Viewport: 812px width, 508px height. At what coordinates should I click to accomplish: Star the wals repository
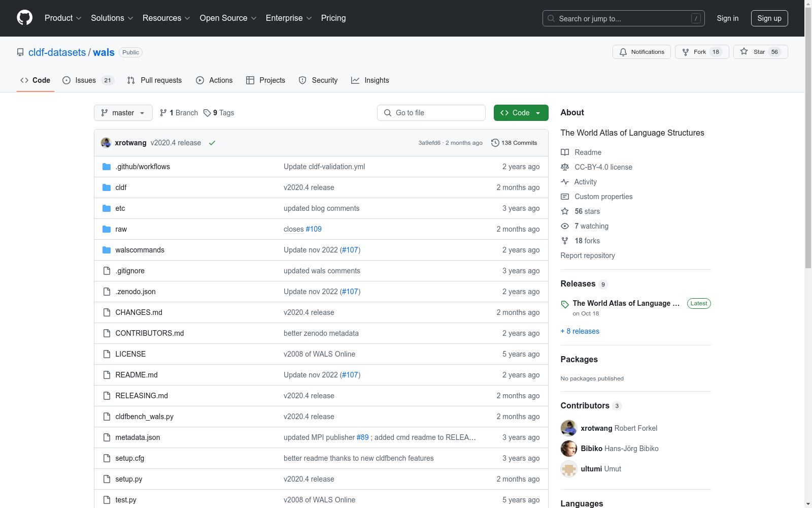(x=760, y=52)
